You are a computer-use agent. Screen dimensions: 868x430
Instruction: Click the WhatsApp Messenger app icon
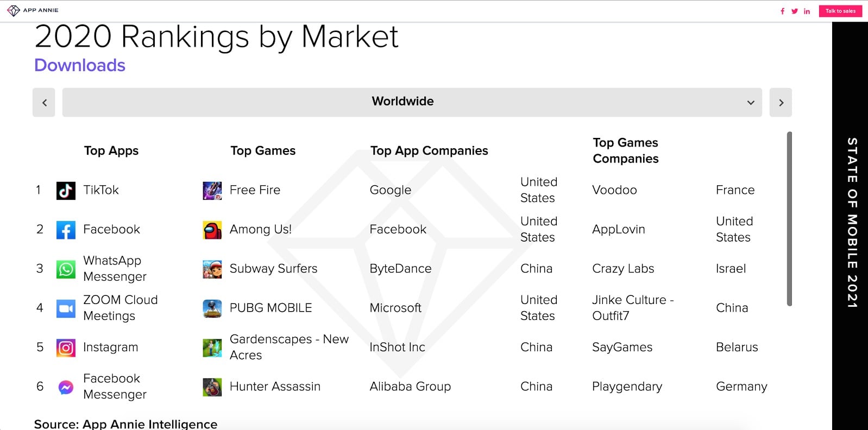click(66, 269)
